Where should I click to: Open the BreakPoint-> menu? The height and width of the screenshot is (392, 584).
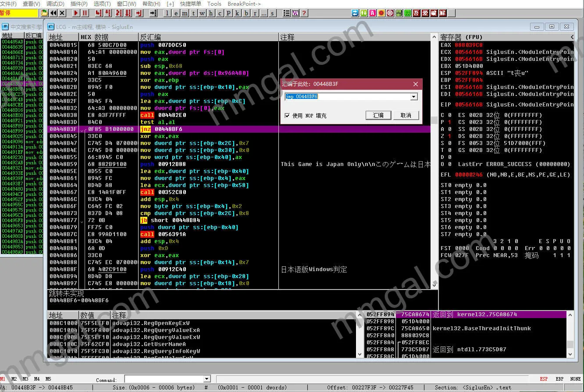click(x=244, y=4)
